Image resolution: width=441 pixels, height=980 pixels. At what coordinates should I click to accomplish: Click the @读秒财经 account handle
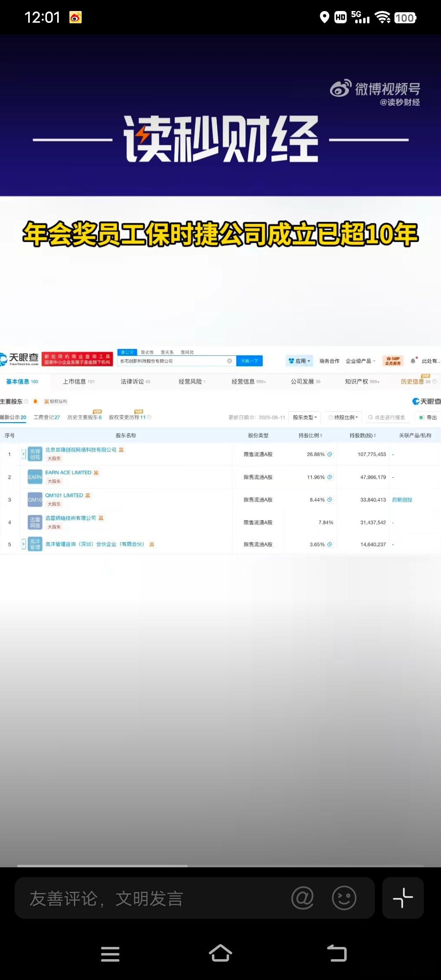(x=400, y=102)
